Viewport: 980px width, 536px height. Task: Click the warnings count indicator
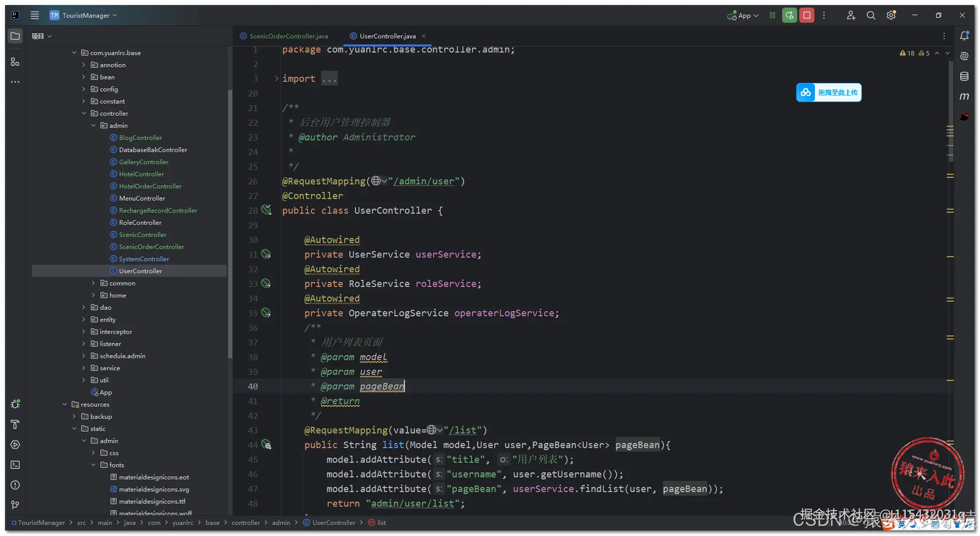907,53
